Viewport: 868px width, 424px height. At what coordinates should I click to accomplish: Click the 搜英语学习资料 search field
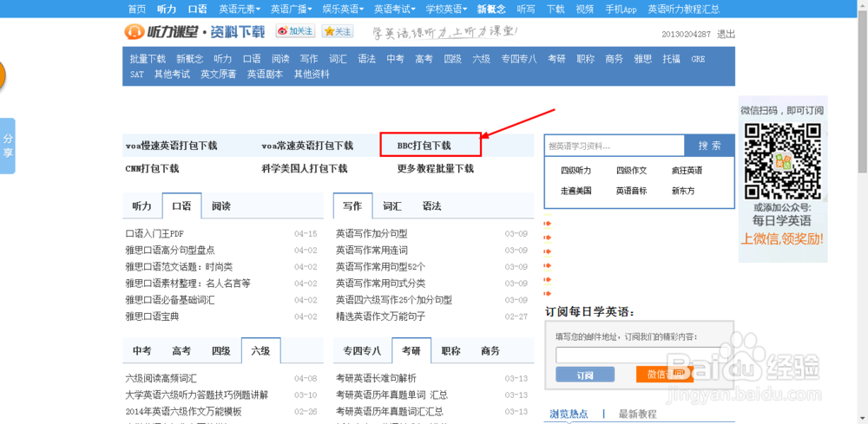(x=615, y=146)
